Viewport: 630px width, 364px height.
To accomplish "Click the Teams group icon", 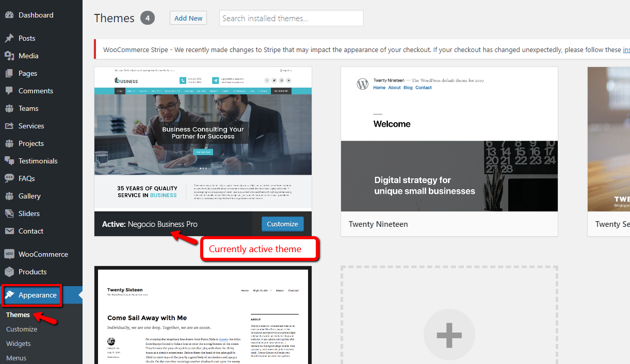I will point(9,108).
